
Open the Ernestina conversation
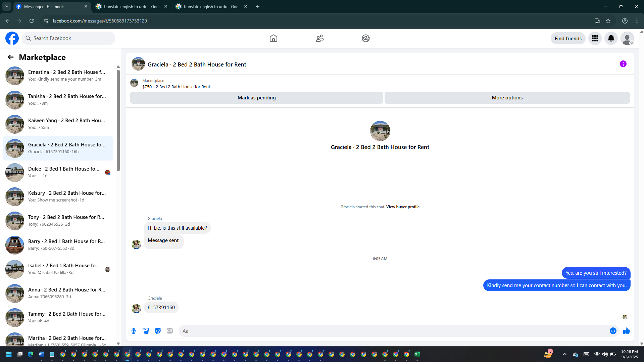pyautogui.click(x=58, y=76)
